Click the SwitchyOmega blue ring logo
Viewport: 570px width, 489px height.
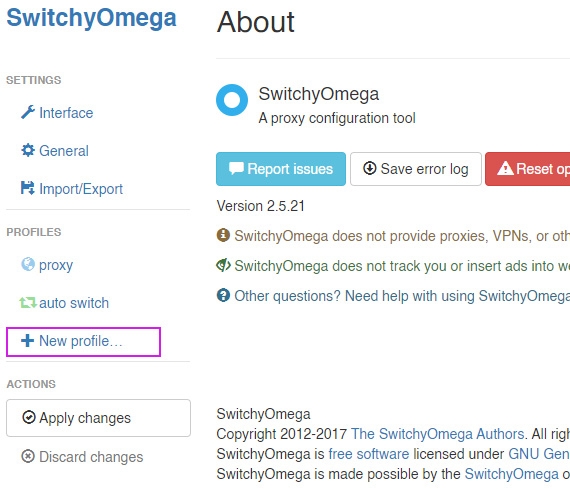(x=232, y=100)
